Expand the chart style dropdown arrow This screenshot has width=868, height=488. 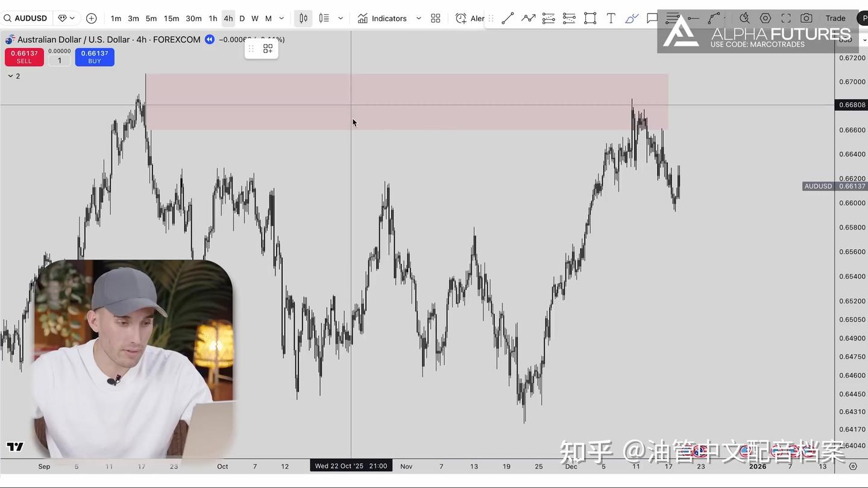click(341, 18)
